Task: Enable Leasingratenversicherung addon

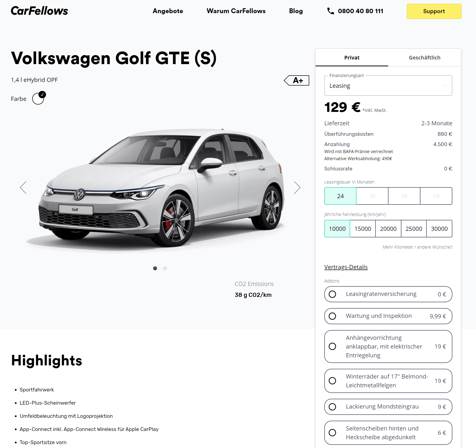Action: [x=388, y=294]
